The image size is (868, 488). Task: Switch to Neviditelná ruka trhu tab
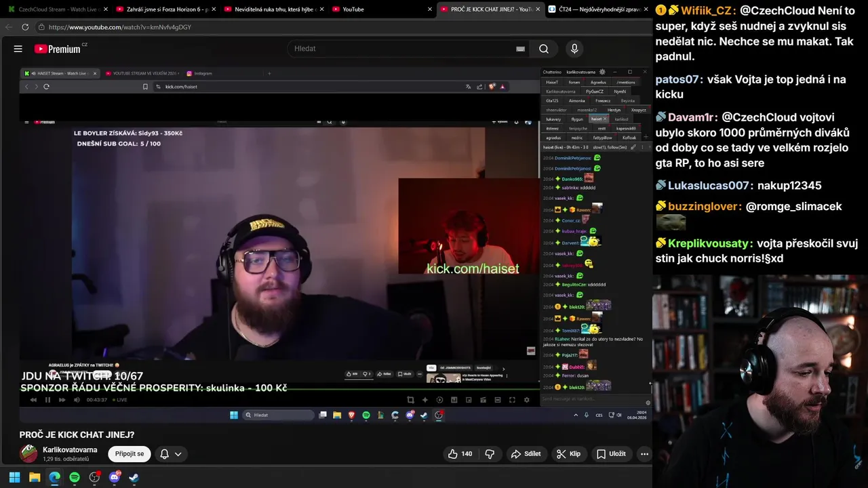(273, 9)
